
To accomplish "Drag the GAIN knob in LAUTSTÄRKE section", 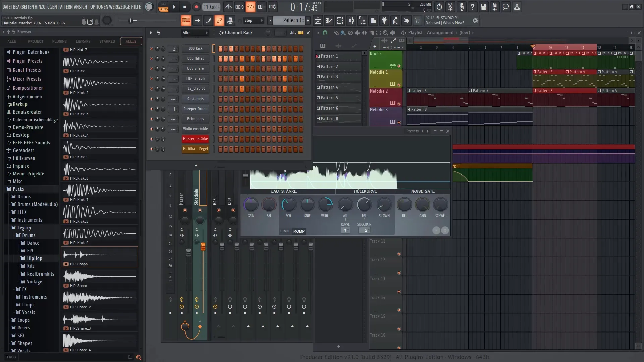I will click(250, 204).
